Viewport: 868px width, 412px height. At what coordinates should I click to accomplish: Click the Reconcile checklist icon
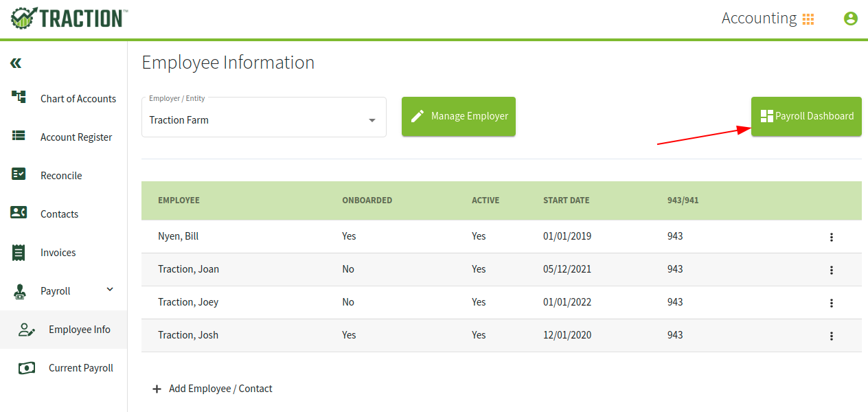pos(19,174)
